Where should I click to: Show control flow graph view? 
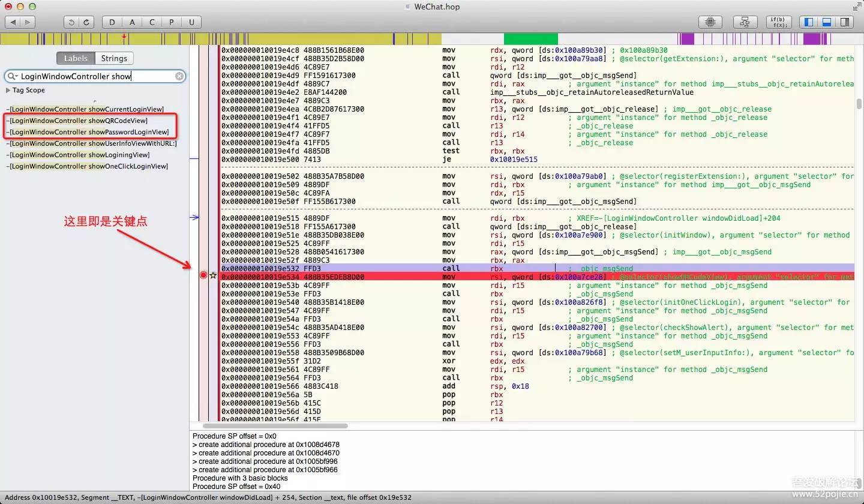tap(745, 22)
